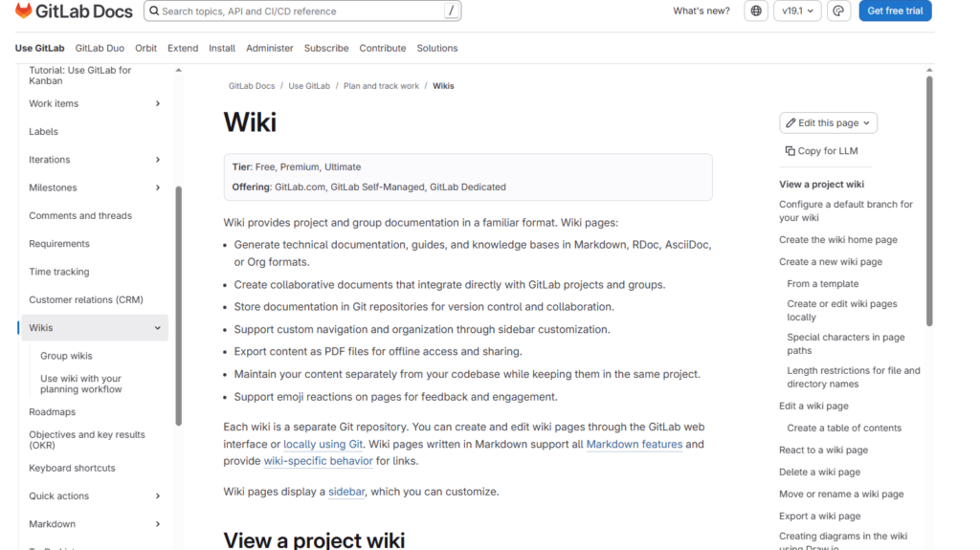Image resolution: width=980 pixels, height=550 pixels.
Task: Expand the Milestones section
Action: pos(158,187)
